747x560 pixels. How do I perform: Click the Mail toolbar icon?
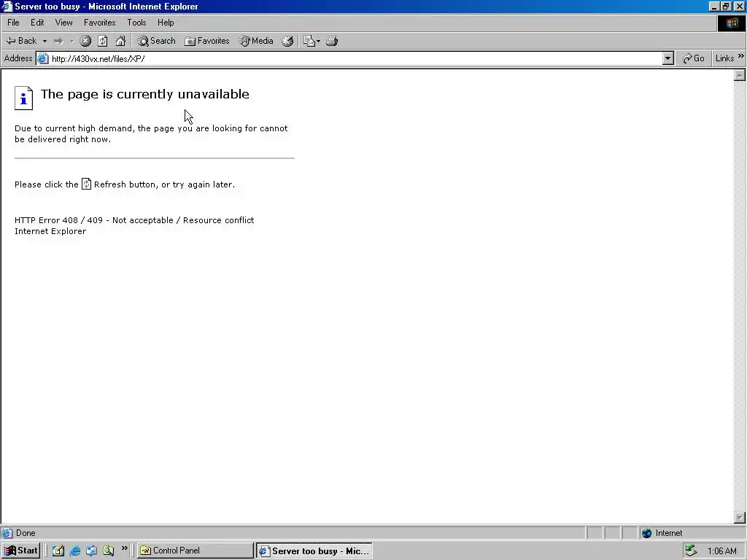point(309,41)
